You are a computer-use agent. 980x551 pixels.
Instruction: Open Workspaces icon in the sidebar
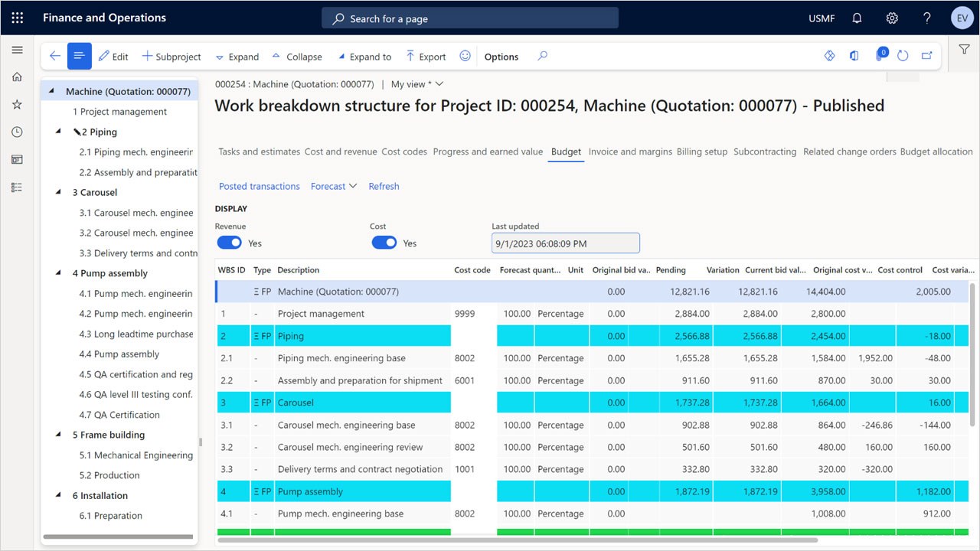tap(17, 159)
